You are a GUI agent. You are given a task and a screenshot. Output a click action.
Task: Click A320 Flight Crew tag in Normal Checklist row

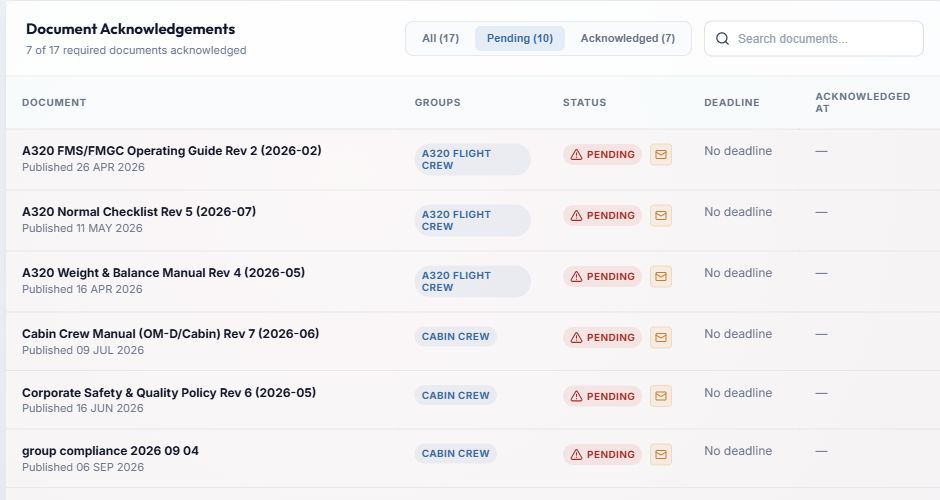(472, 221)
